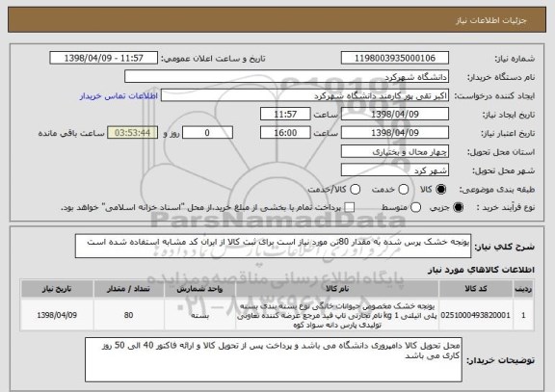Select the کالا/خدمت radio button

pos(355,190)
